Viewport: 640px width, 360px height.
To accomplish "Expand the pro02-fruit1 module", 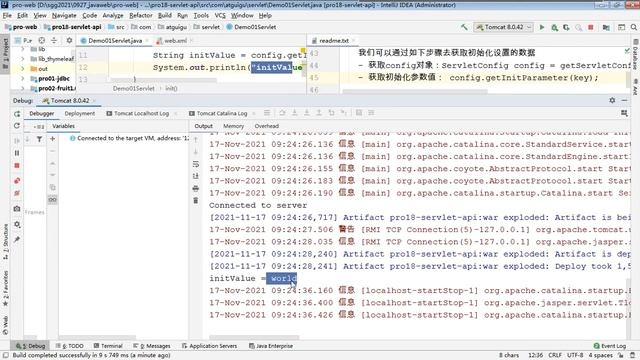I will pyautogui.click(x=22, y=88).
